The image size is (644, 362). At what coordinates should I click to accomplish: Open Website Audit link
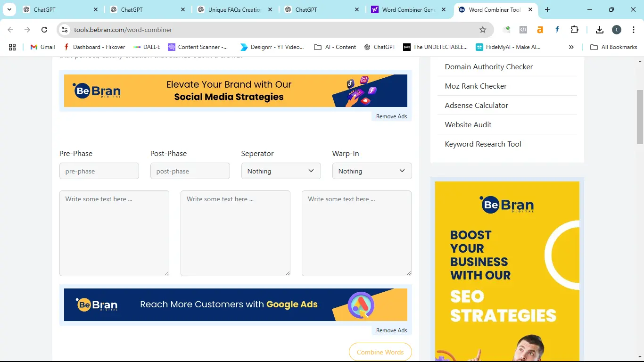[x=468, y=124]
